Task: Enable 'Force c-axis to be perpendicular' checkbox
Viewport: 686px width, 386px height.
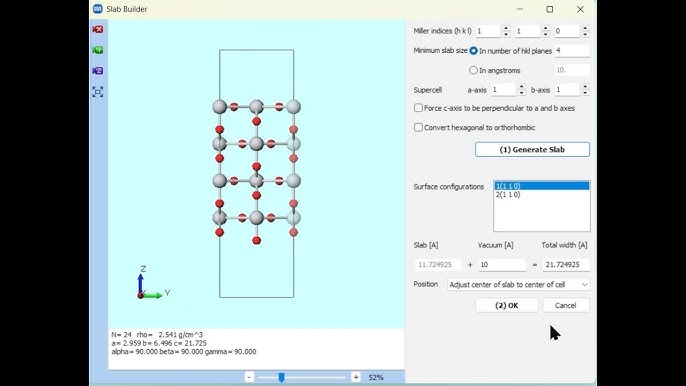Action: pyautogui.click(x=418, y=108)
